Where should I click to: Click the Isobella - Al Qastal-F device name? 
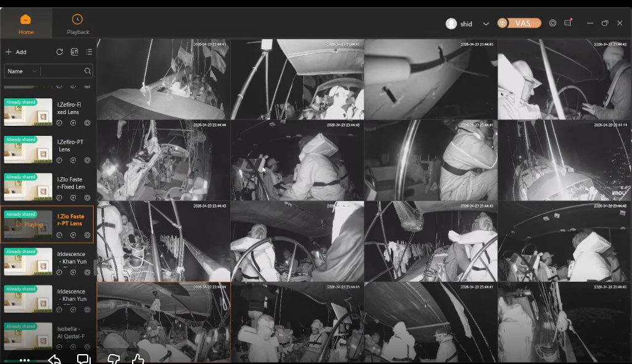pyautogui.click(x=71, y=333)
